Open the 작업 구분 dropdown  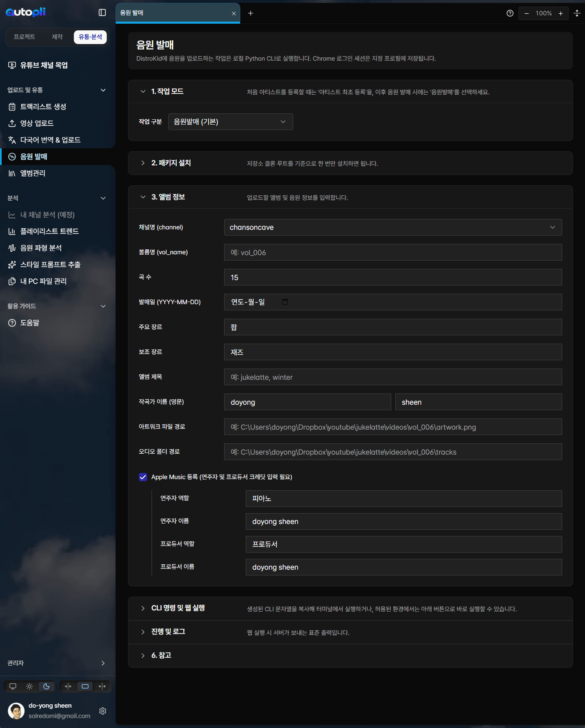(230, 122)
